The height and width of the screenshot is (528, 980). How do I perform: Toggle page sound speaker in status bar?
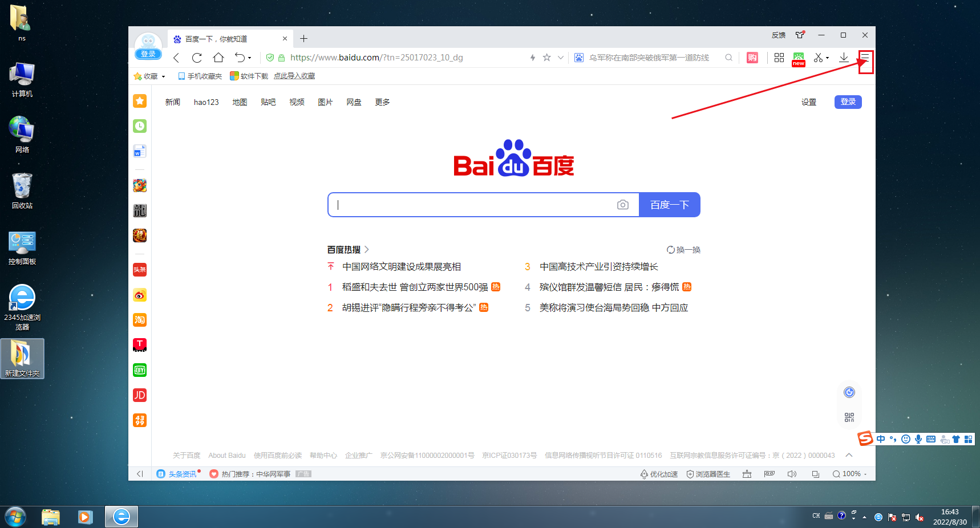tap(792, 474)
